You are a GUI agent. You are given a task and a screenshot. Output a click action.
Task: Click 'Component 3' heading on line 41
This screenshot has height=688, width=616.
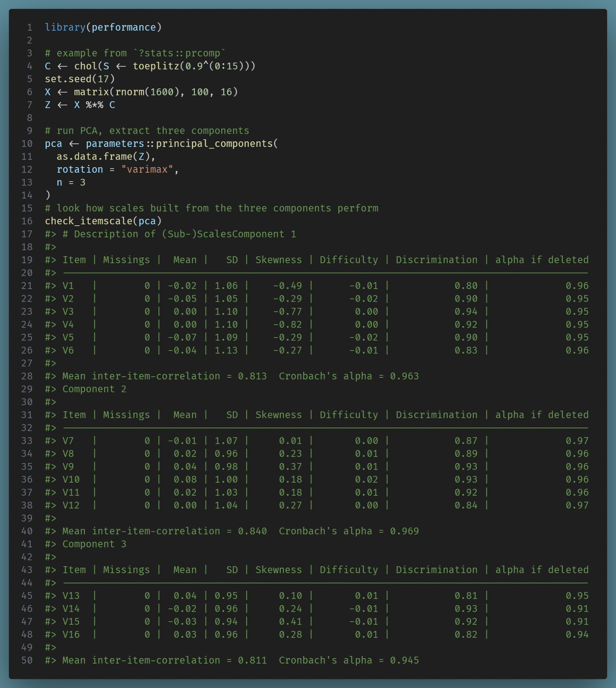tap(94, 544)
